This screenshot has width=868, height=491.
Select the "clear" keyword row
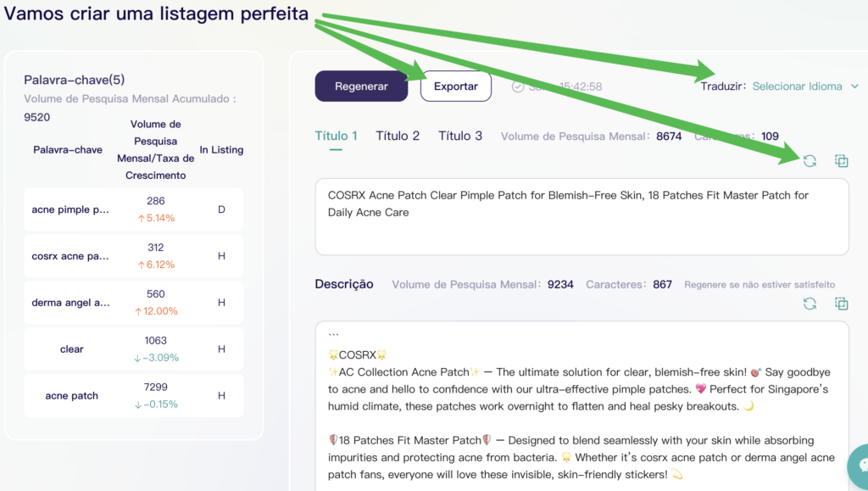pyautogui.click(x=133, y=349)
